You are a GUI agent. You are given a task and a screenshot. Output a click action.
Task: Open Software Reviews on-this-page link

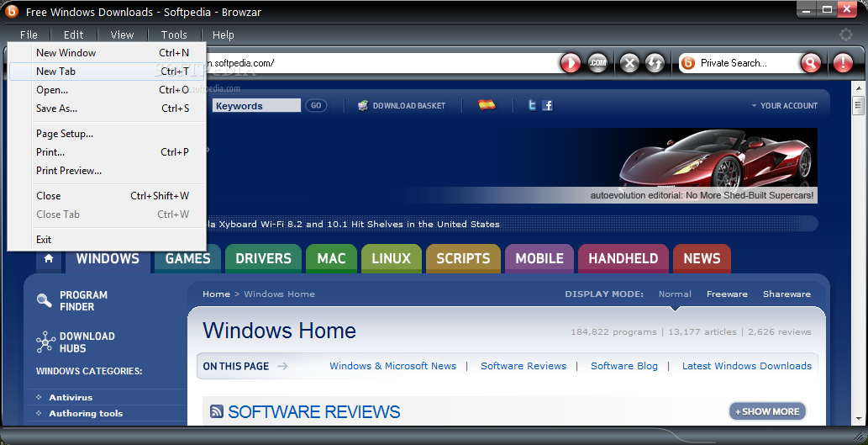(x=523, y=366)
